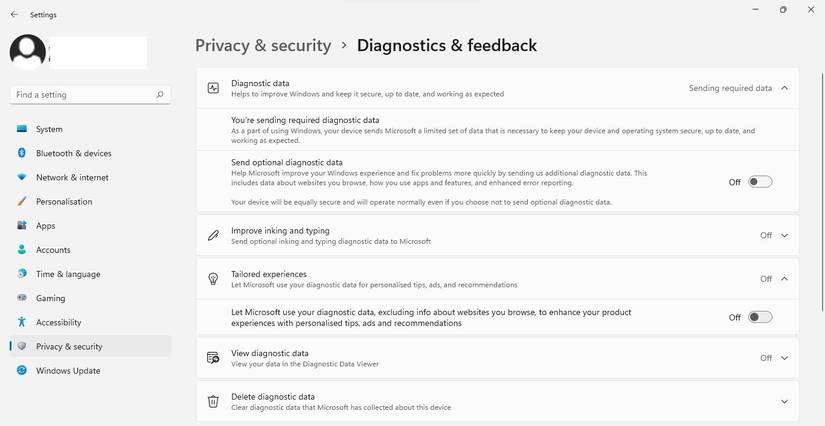Click the Windows Update icon in sidebar
The height and width of the screenshot is (426, 825).
[21, 371]
